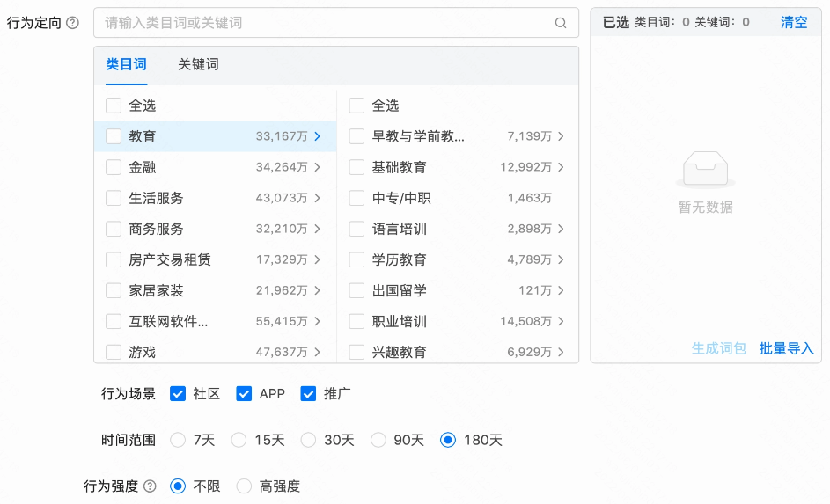Tick the 生活服务 checkbox
This screenshot has height=504, width=830.
pyautogui.click(x=114, y=198)
